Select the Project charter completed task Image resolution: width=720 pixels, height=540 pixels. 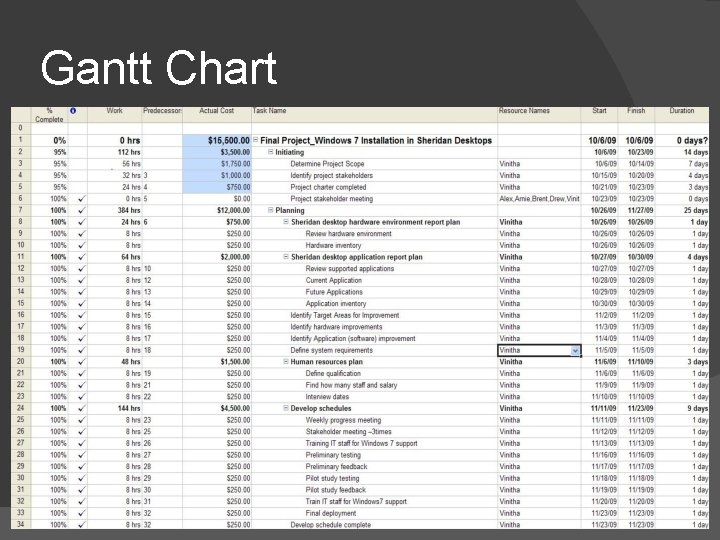328,187
